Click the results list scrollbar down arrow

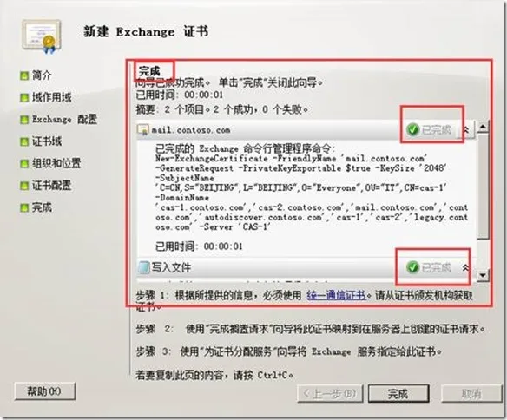pos(483,275)
